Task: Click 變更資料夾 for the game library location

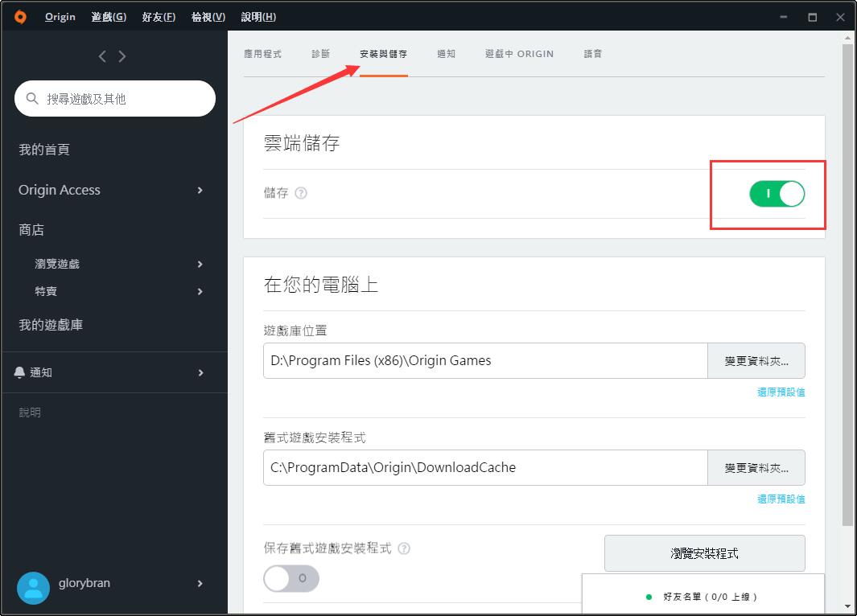Action: [756, 360]
